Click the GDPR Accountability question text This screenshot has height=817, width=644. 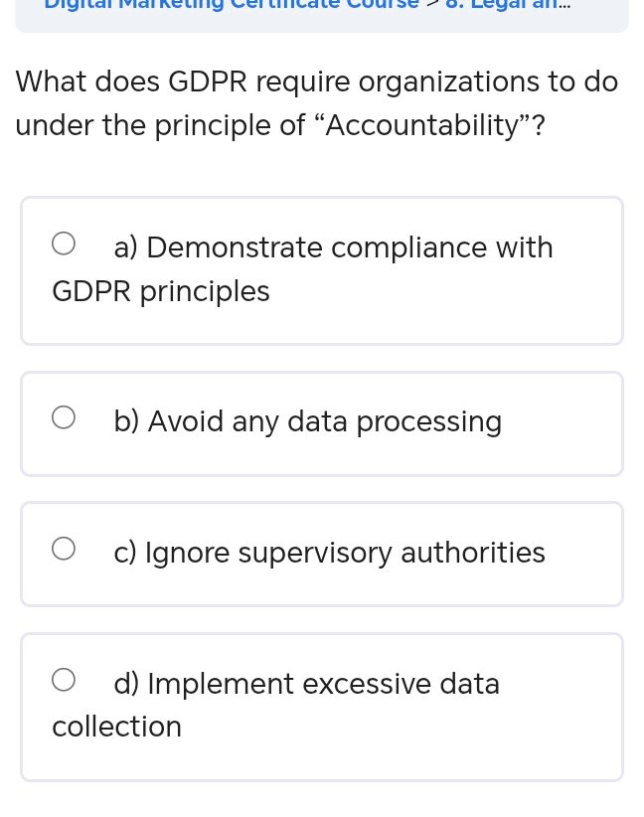tap(316, 102)
